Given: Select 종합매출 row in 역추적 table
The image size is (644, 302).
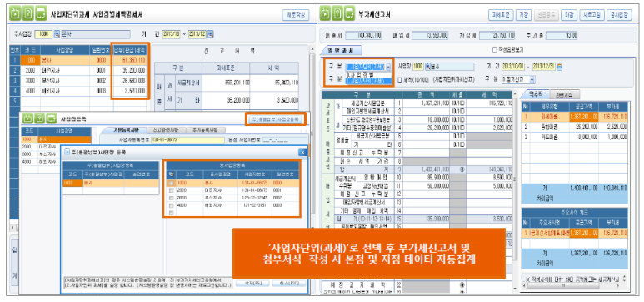Looking at the screenshot, I should click(574, 127).
